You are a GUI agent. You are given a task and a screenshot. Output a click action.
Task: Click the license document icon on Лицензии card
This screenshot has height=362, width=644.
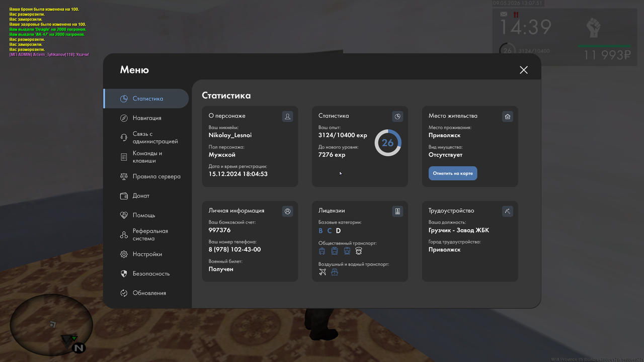click(x=397, y=212)
